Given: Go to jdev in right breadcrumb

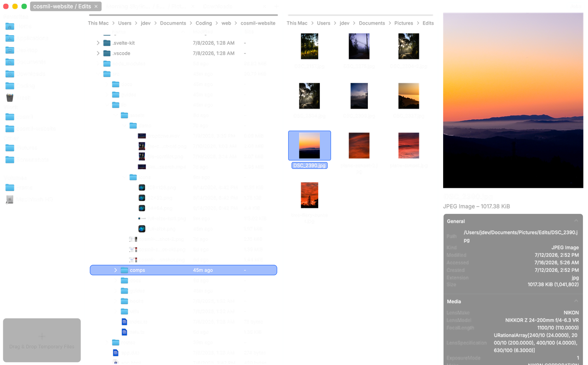Looking at the screenshot, I should (345, 23).
